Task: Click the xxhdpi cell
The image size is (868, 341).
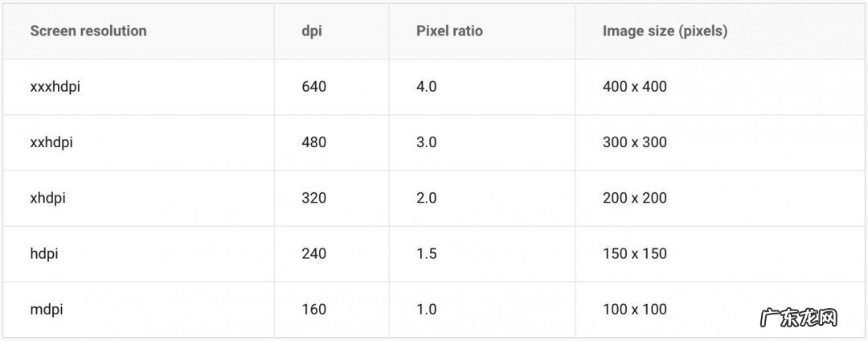Action: (x=51, y=142)
